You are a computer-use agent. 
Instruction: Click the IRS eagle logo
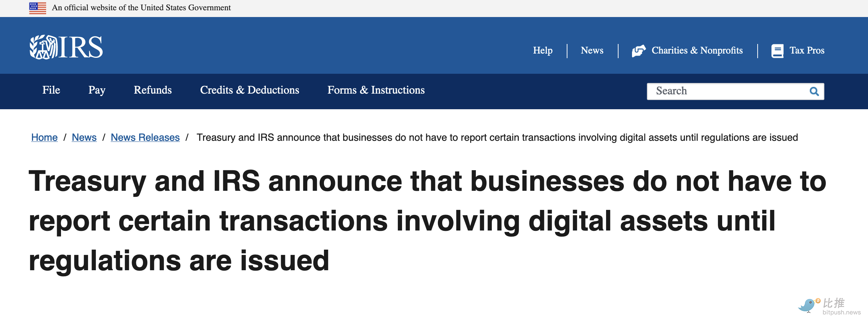[x=66, y=47]
